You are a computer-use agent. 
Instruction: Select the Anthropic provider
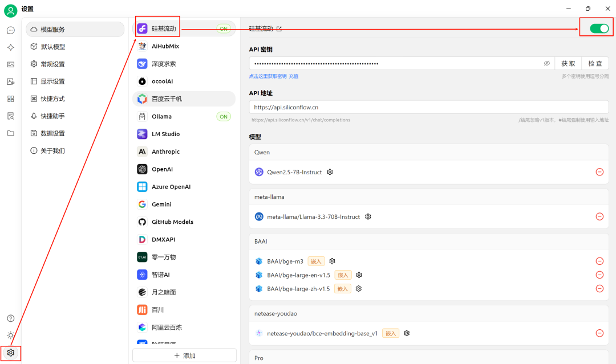[x=184, y=152]
